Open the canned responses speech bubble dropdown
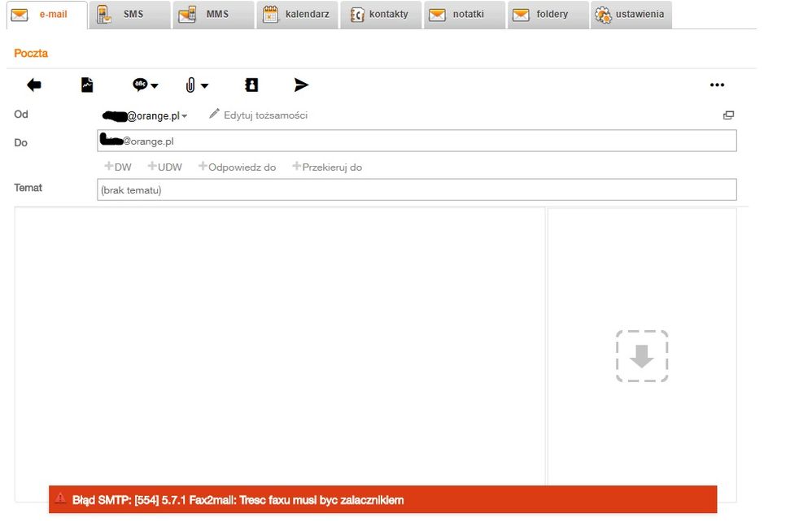The width and height of the screenshot is (812, 522). pyautogui.click(x=146, y=85)
